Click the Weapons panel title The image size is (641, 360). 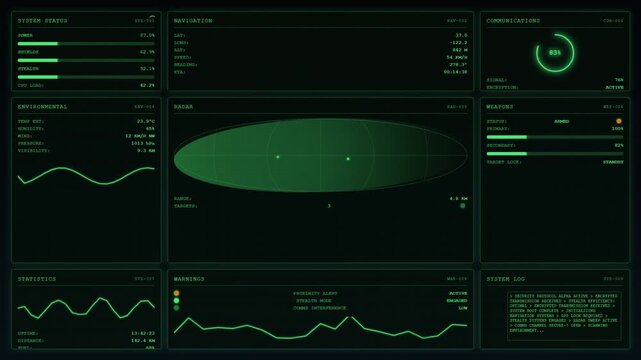[500, 107]
